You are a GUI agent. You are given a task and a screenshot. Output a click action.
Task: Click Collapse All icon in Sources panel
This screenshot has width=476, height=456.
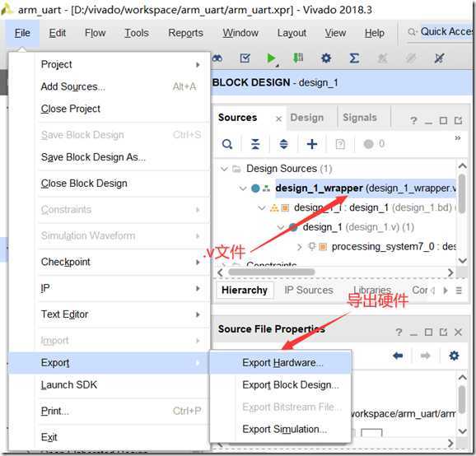(255, 144)
